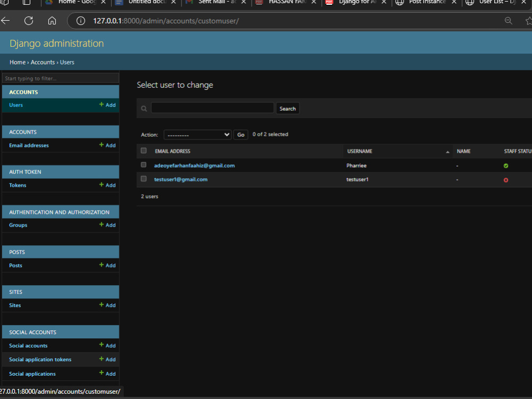532x399 pixels.
Task: Click Username column sort arrow
Action: pos(447,152)
